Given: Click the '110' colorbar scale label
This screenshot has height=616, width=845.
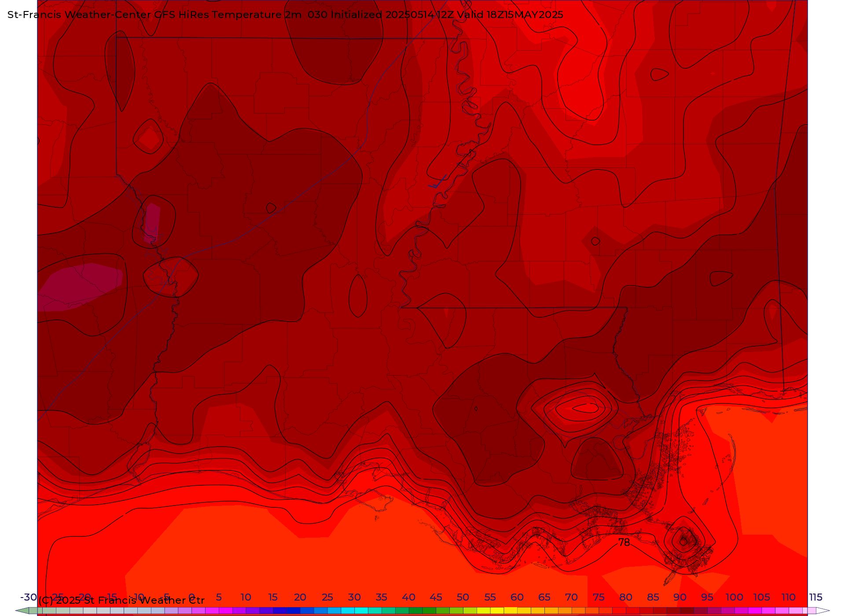Looking at the screenshot, I should click(789, 597).
